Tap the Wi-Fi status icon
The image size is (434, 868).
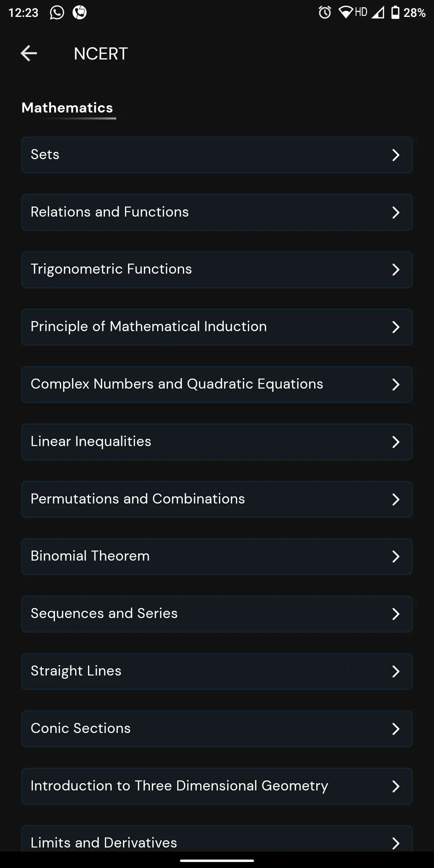point(346,12)
